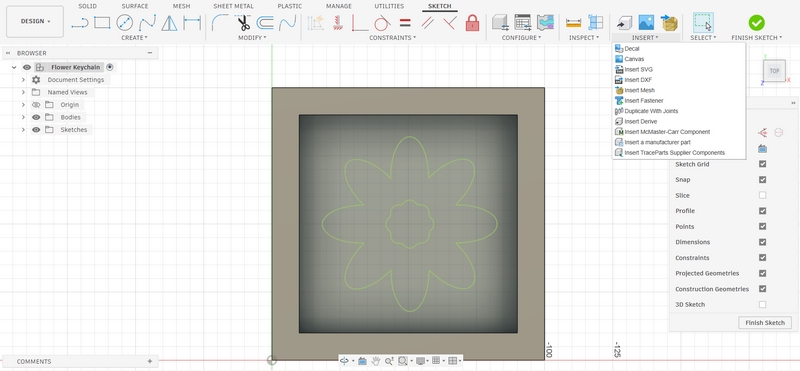Select the Fillet tool
This screenshot has height=371, width=800.
pyautogui.click(x=220, y=23)
